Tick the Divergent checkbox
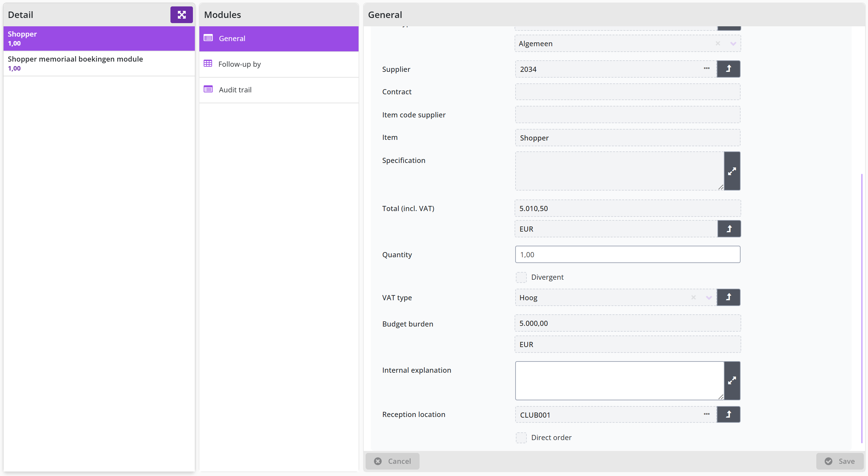This screenshot has width=868, height=476. pos(521,277)
